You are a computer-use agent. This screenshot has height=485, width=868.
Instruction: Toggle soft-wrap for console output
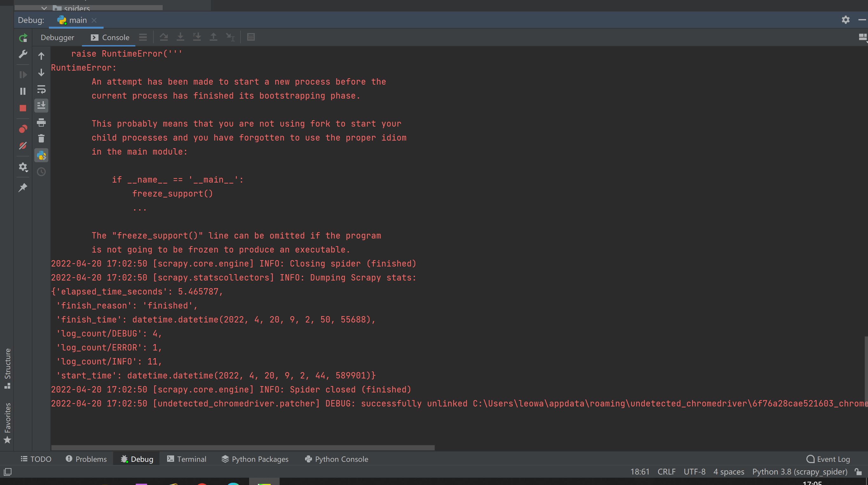41,89
